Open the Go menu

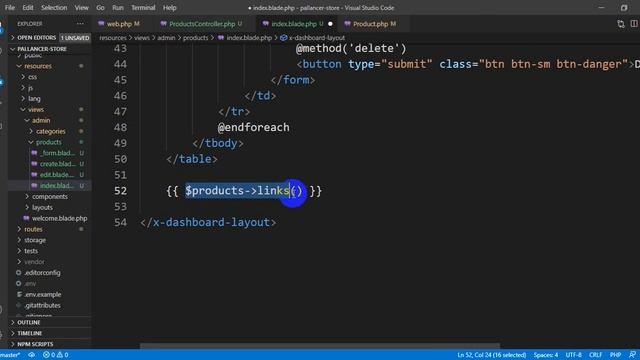[x=100, y=8]
